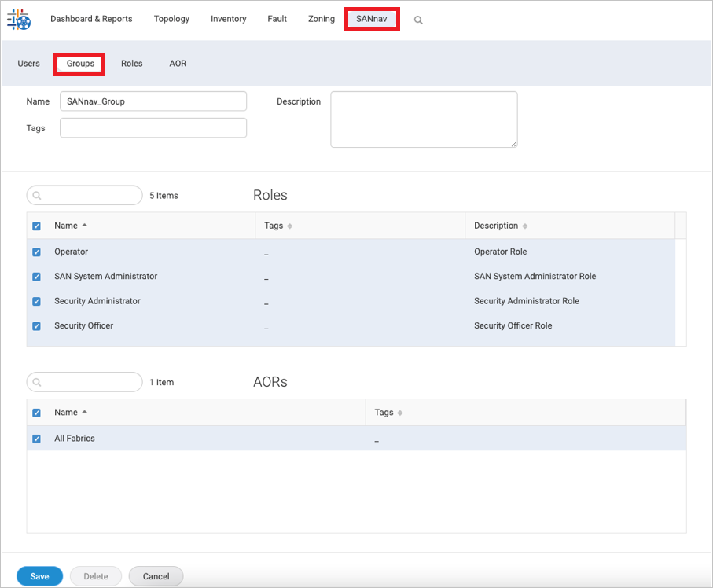Click the Description box resize handle
Screen dimensions: 713x588
tap(514, 144)
